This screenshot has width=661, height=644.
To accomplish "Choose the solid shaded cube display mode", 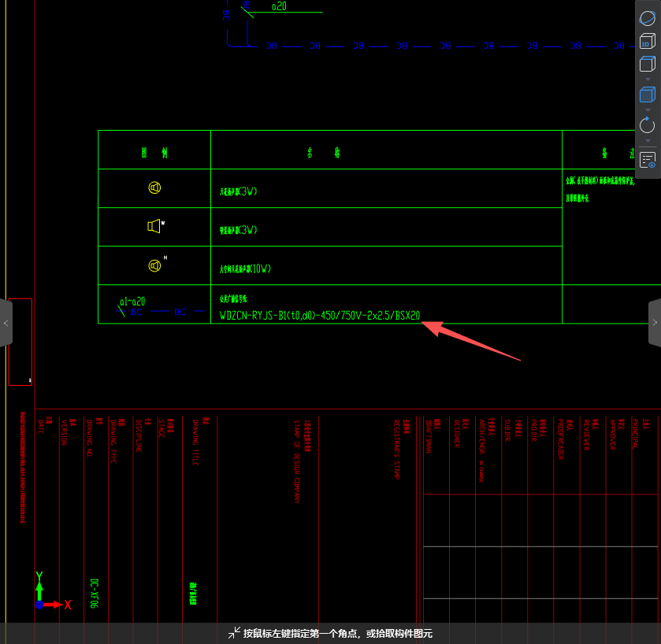I will click(x=647, y=94).
